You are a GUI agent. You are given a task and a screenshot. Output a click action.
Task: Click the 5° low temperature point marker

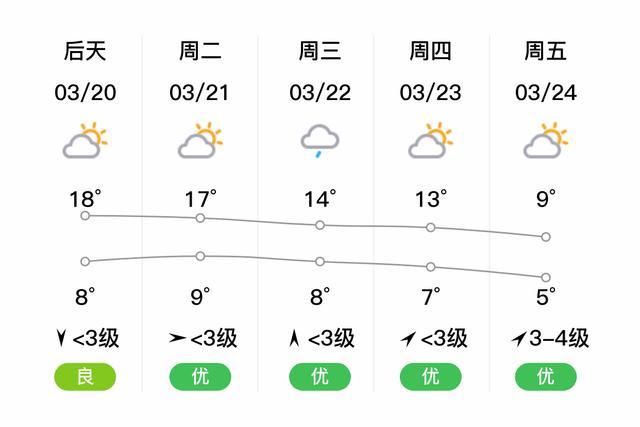point(546,278)
